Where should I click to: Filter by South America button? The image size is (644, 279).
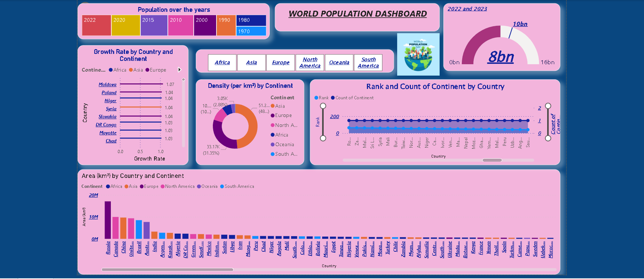(x=368, y=62)
